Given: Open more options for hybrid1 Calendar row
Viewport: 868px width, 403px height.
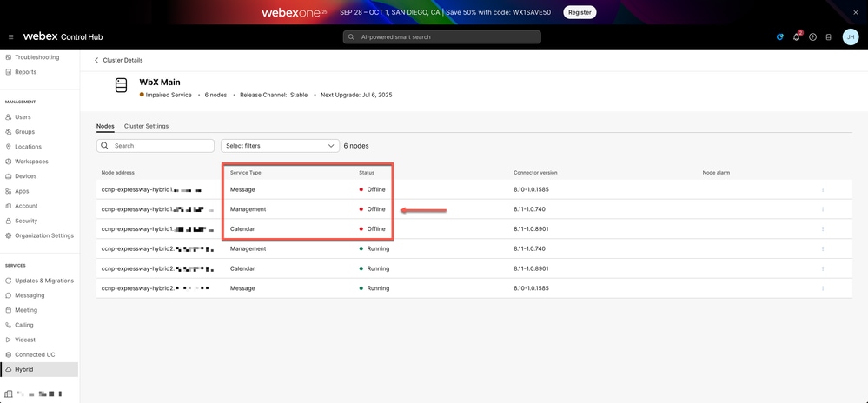Looking at the screenshot, I should pyautogui.click(x=823, y=228).
